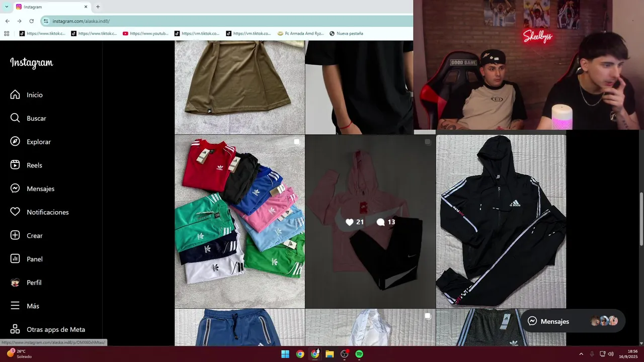Open File Explorer from the taskbar
This screenshot has height=362, width=644.
pos(330,354)
